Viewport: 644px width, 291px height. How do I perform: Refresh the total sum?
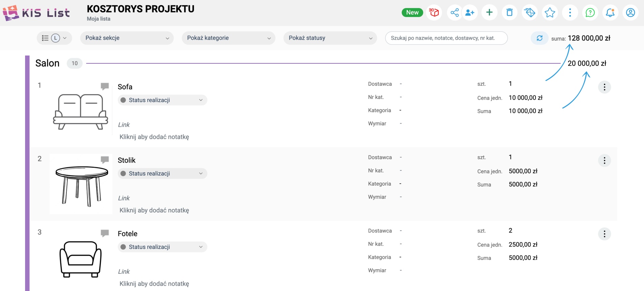tap(540, 38)
